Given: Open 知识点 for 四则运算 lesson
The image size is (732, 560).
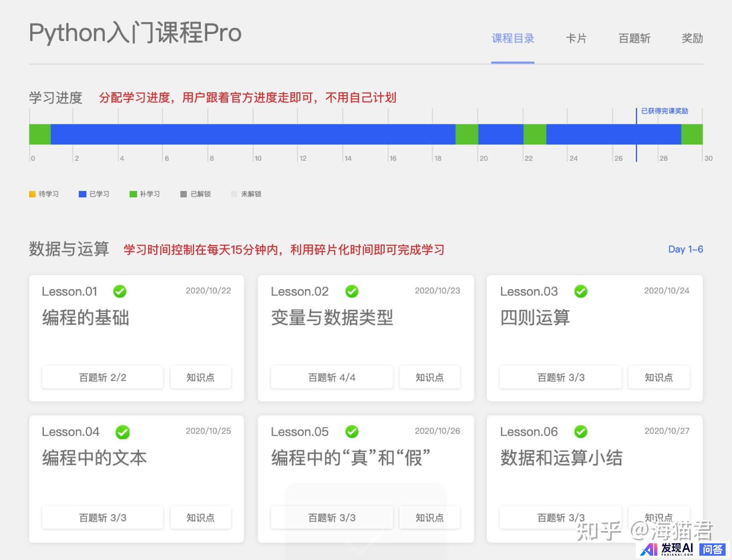Looking at the screenshot, I should pos(658,377).
